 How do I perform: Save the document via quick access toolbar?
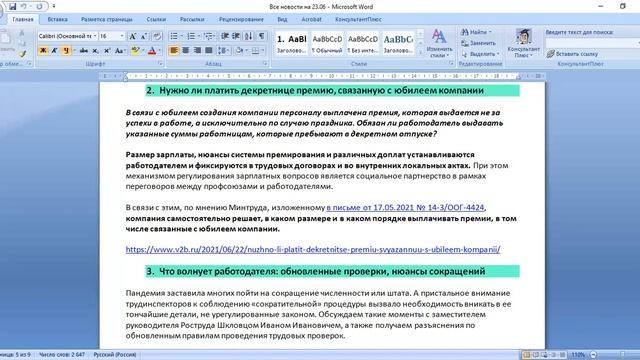tap(12, 6)
